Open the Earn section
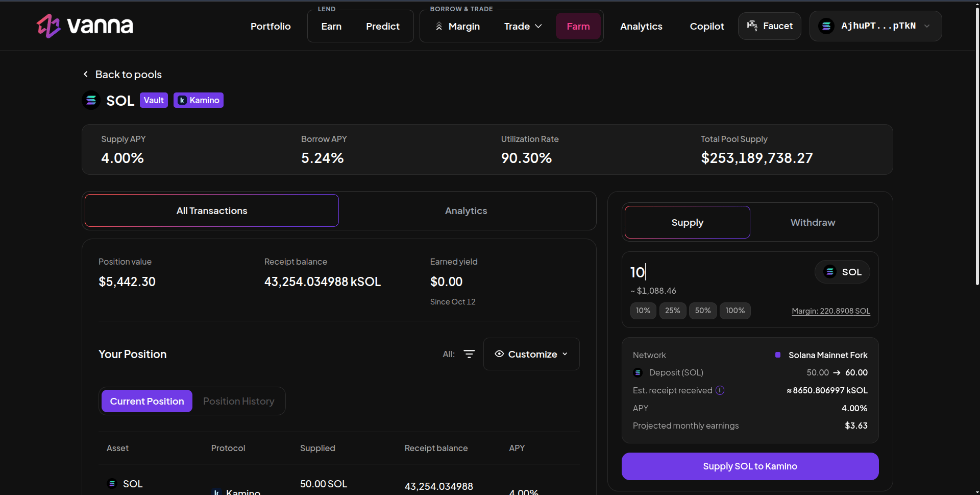The width and height of the screenshot is (980, 495). (331, 26)
